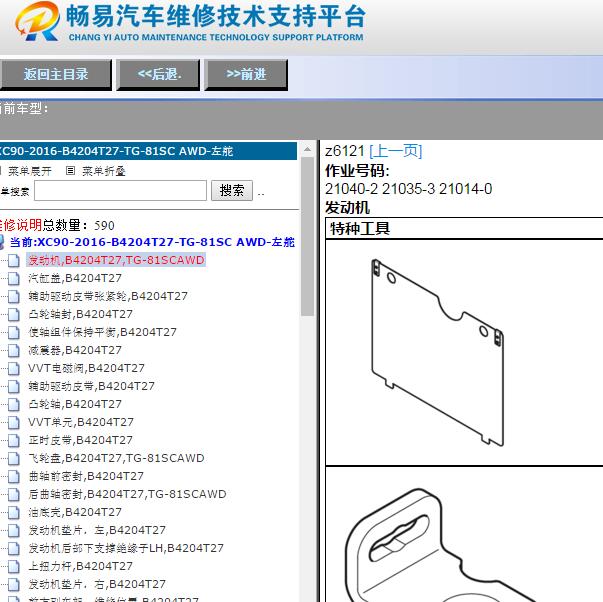The height and width of the screenshot is (602, 603).
Task: Click document icon beside VVT电磁阀,B4204T27
Action: [14, 369]
